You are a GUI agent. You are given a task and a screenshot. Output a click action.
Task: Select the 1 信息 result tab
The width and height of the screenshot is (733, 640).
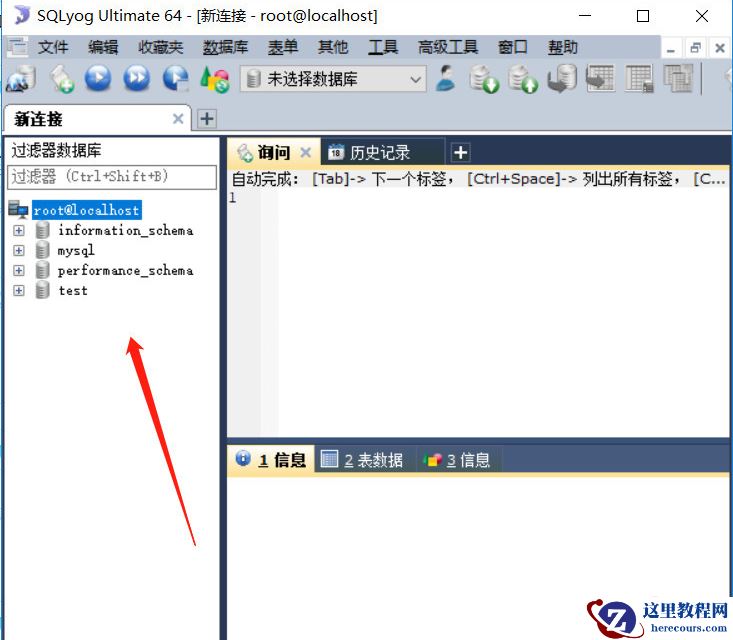pos(271,460)
